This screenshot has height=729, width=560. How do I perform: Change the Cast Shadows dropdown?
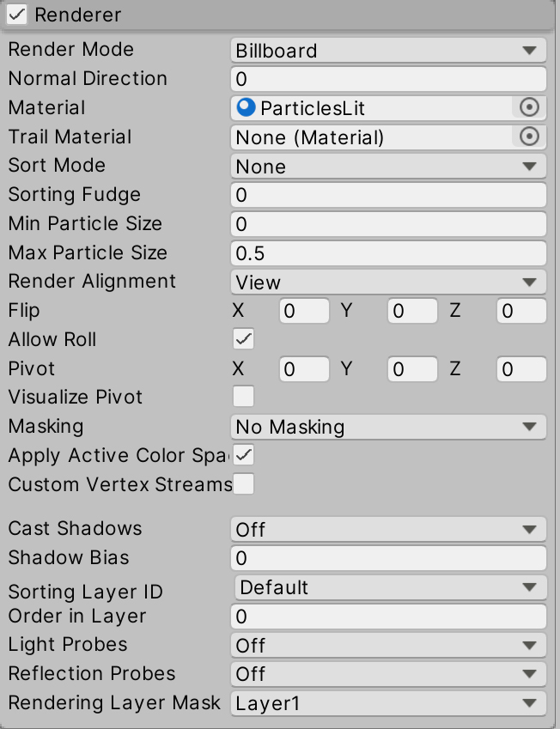coord(388,529)
